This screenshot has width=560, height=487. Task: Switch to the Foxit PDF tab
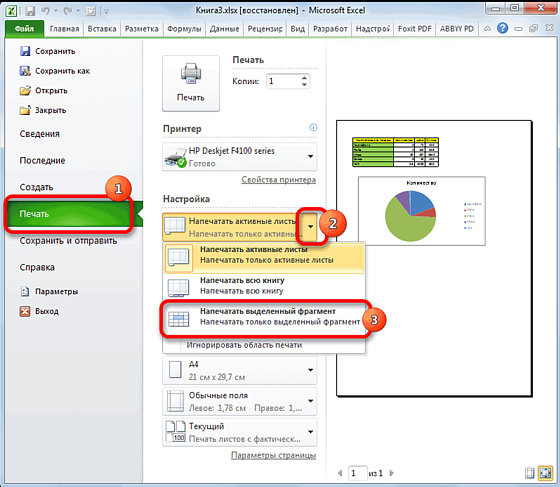point(415,29)
